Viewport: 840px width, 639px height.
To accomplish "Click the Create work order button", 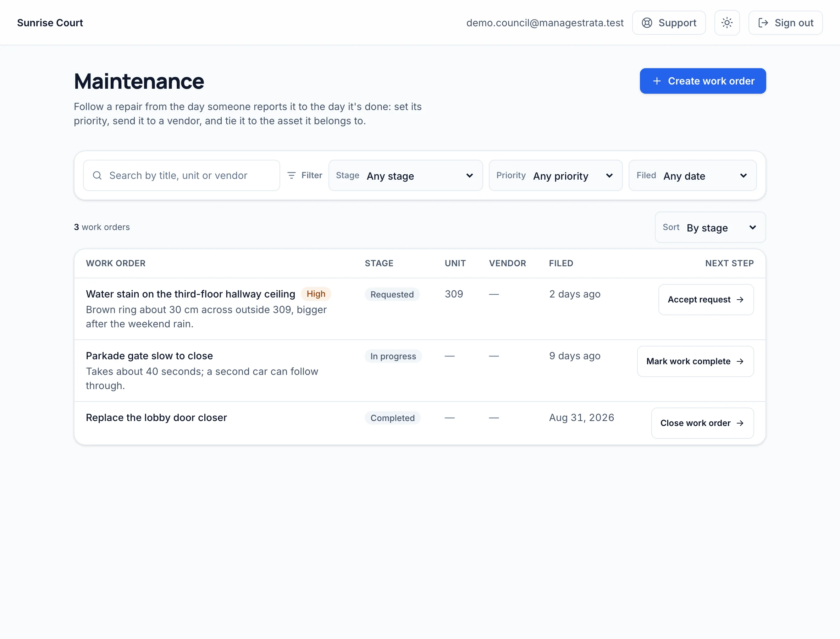I will pyautogui.click(x=703, y=81).
